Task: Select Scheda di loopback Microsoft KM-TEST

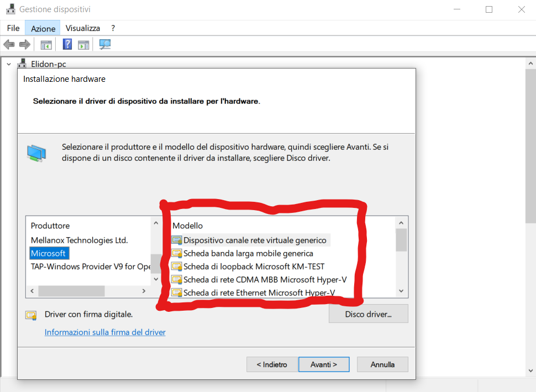Action: [x=254, y=266]
